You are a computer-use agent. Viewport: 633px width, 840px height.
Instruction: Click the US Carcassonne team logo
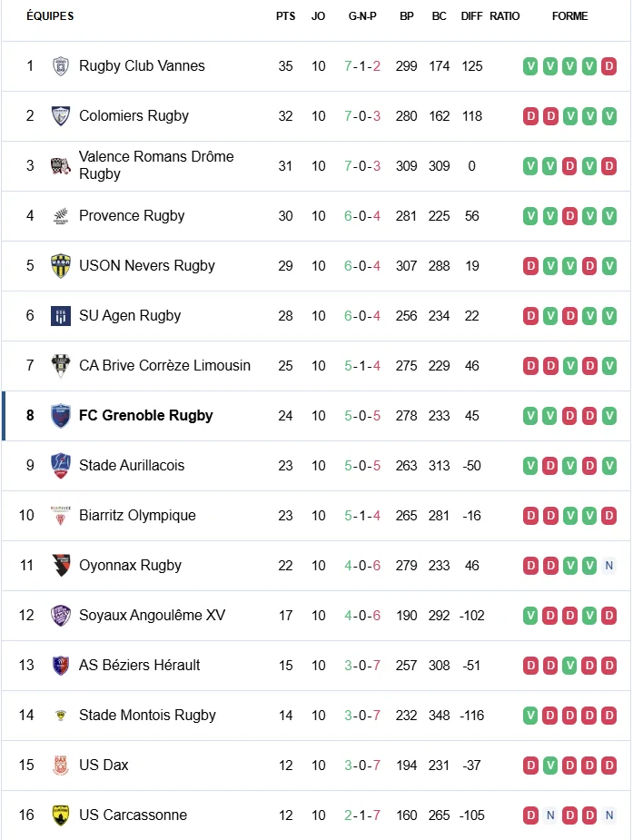click(x=61, y=815)
